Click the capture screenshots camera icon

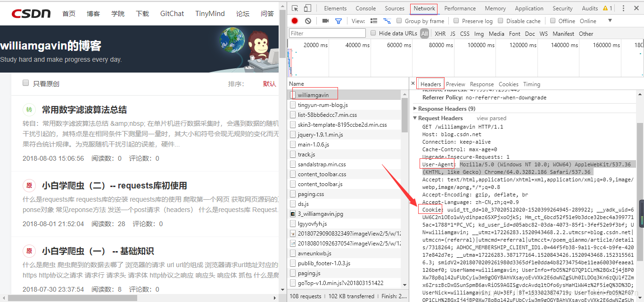pos(325,21)
